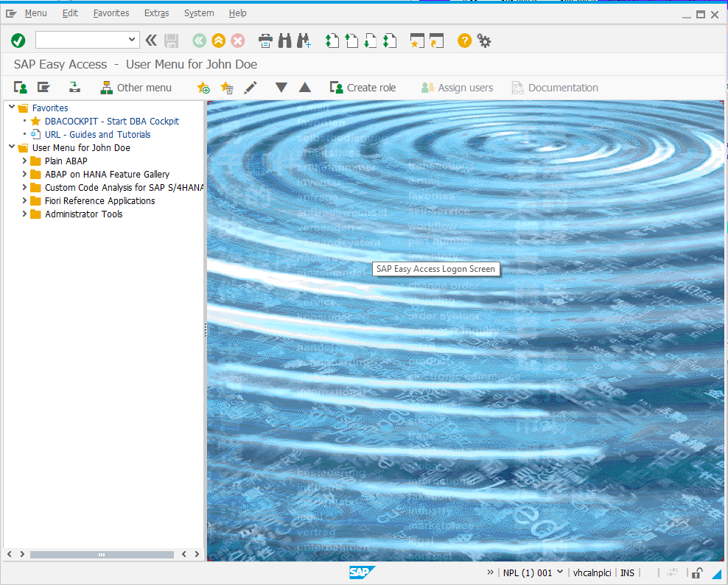Image resolution: width=728 pixels, height=585 pixels.
Task: Open the SAP Business Workplace icon
Action: pyautogui.click(x=74, y=87)
